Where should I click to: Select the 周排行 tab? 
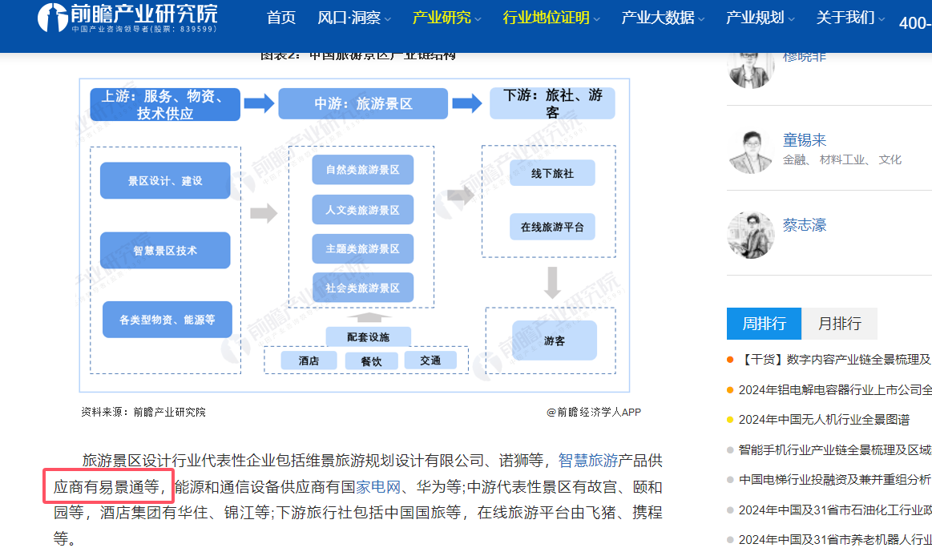(764, 324)
